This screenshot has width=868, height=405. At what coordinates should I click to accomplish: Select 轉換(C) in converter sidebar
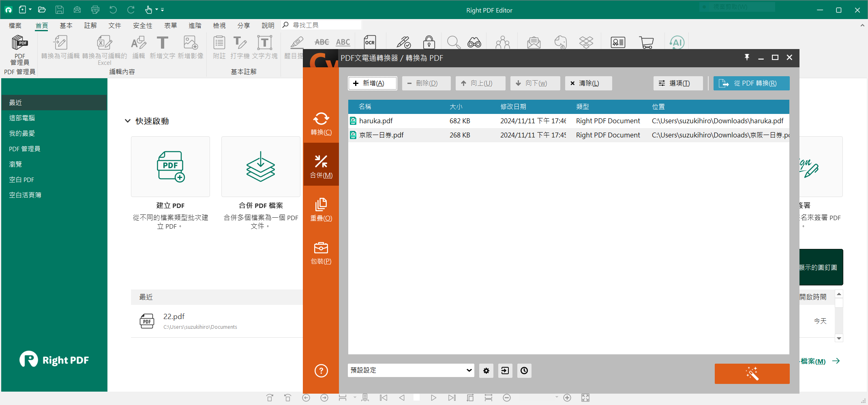321,123
